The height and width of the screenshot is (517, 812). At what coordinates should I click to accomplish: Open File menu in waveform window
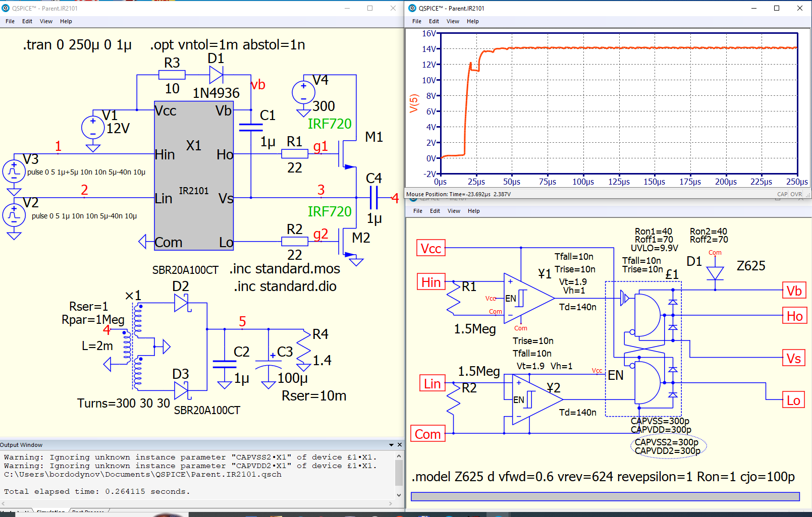[417, 21]
